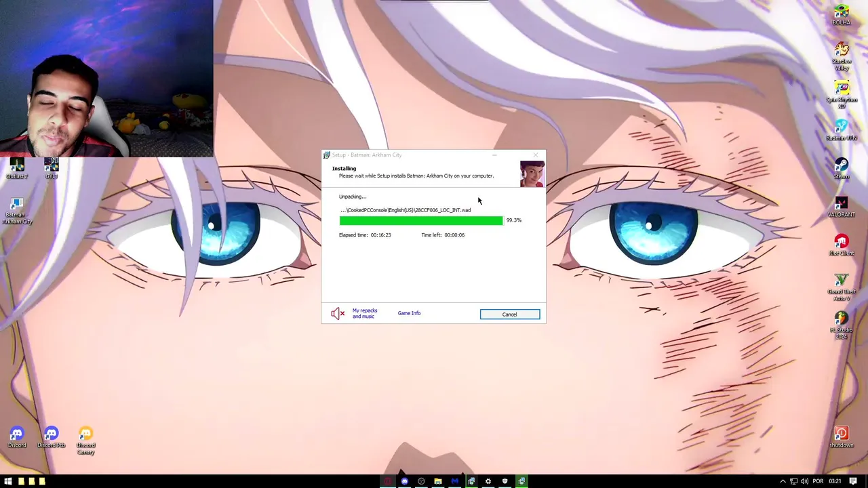Open the My repacks and music link
Viewport: 868px width, 488px height.
[365, 313]
